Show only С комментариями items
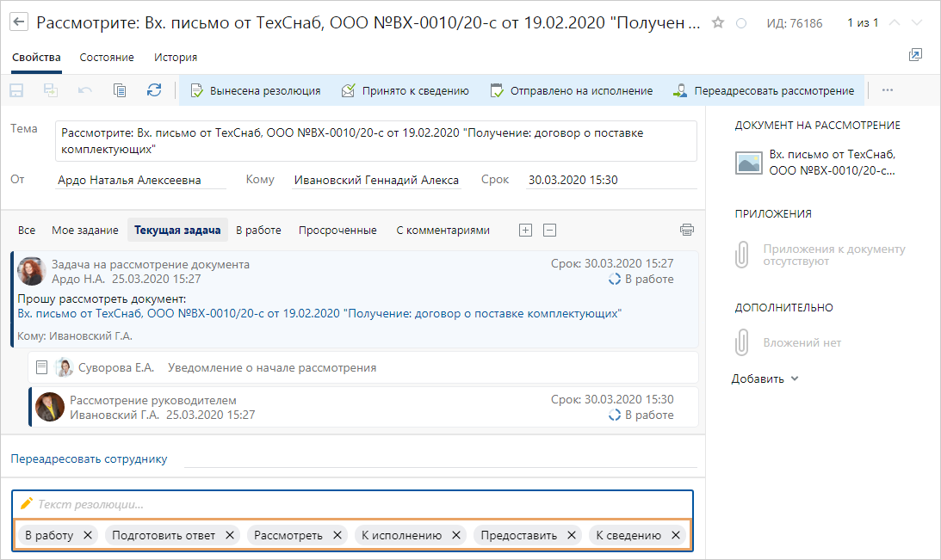Image resolution: width=941 pixels, height=560 pixels. pyautogui.click(x=443, y=230)
